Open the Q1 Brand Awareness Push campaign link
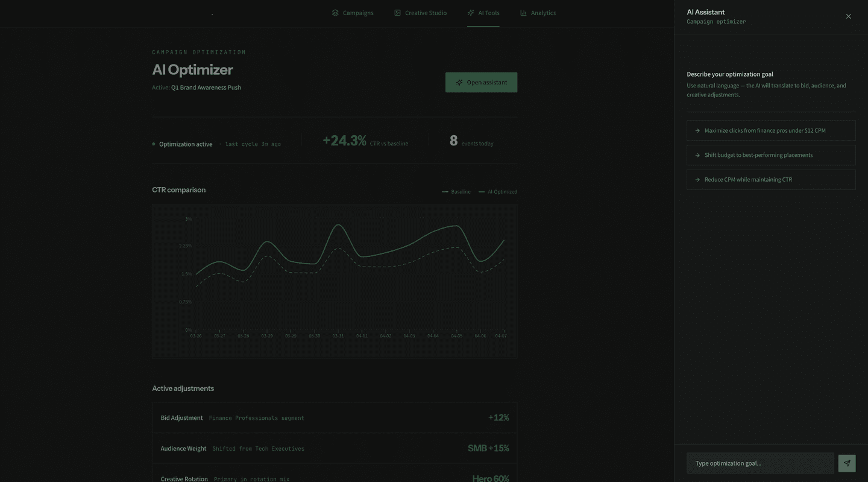This screenshot has width=868, height=482. pyautogui.click(x=205, y=87)
